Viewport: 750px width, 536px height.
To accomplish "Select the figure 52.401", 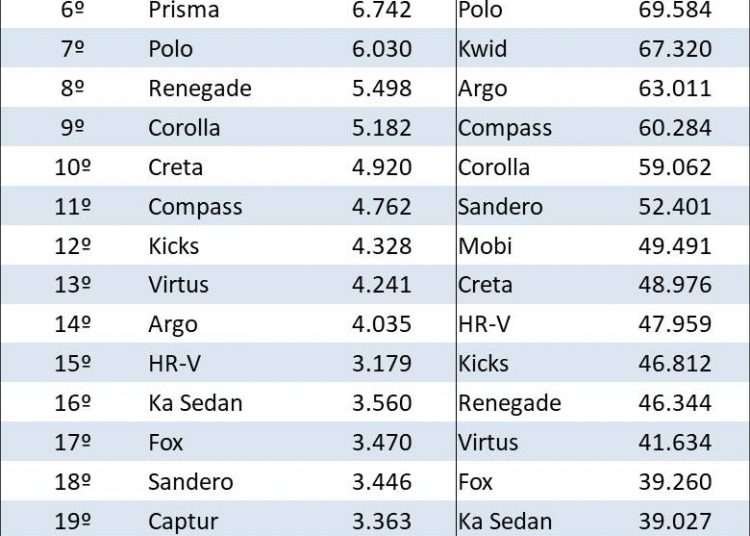I will pos(675,207).
